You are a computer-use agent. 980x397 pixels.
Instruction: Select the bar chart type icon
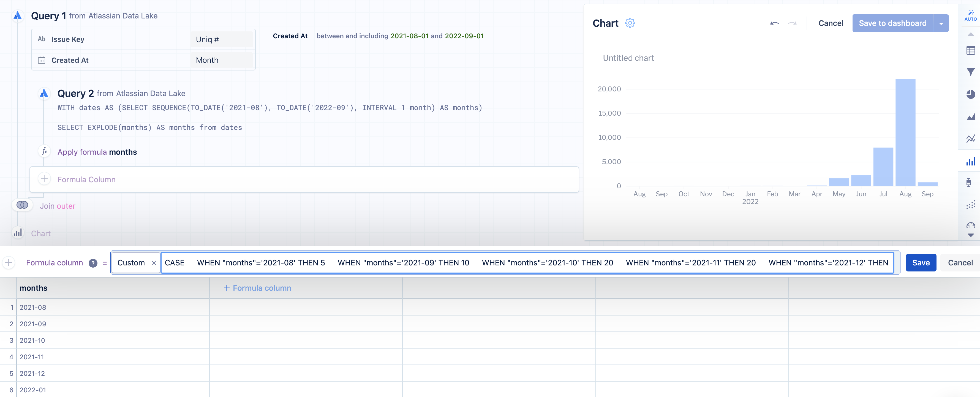pyautogui.click(x=970, y=161)
